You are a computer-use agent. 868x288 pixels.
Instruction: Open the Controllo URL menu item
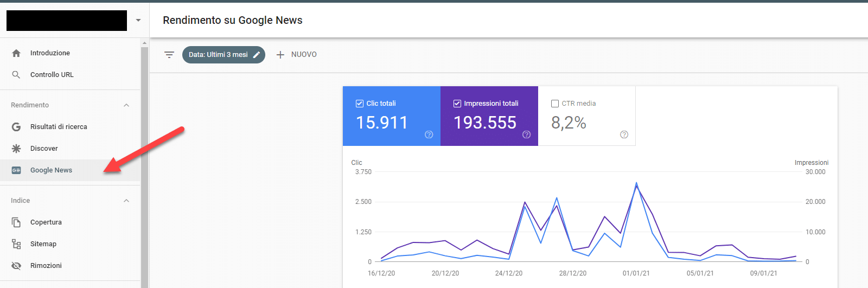pyautogui.click(x=70, y=75)
